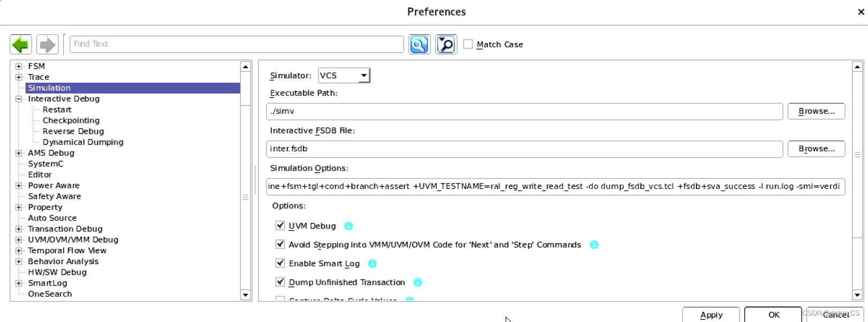Click info icon beside Enable Smart Log
868x322 pixels.
tap(372, 264)
